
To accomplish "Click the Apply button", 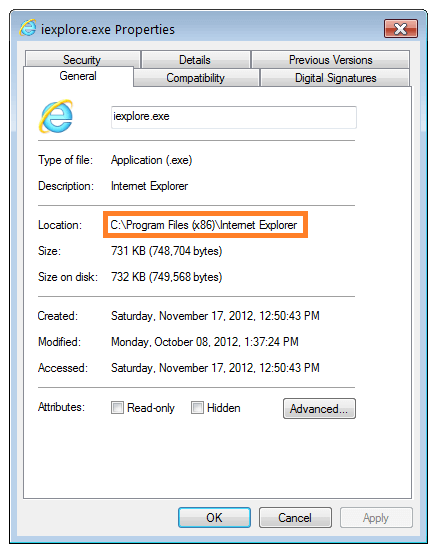I will tap(376, 517).
